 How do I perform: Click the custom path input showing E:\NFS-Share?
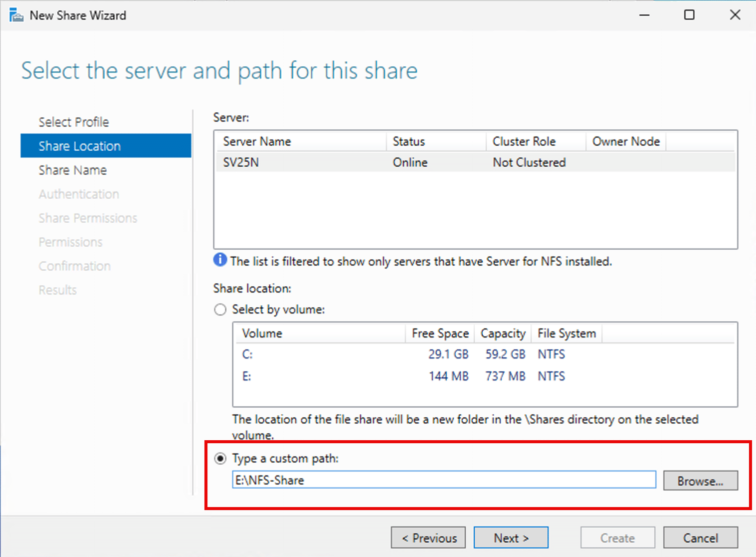pyautogui.click(x=444, y=480)
